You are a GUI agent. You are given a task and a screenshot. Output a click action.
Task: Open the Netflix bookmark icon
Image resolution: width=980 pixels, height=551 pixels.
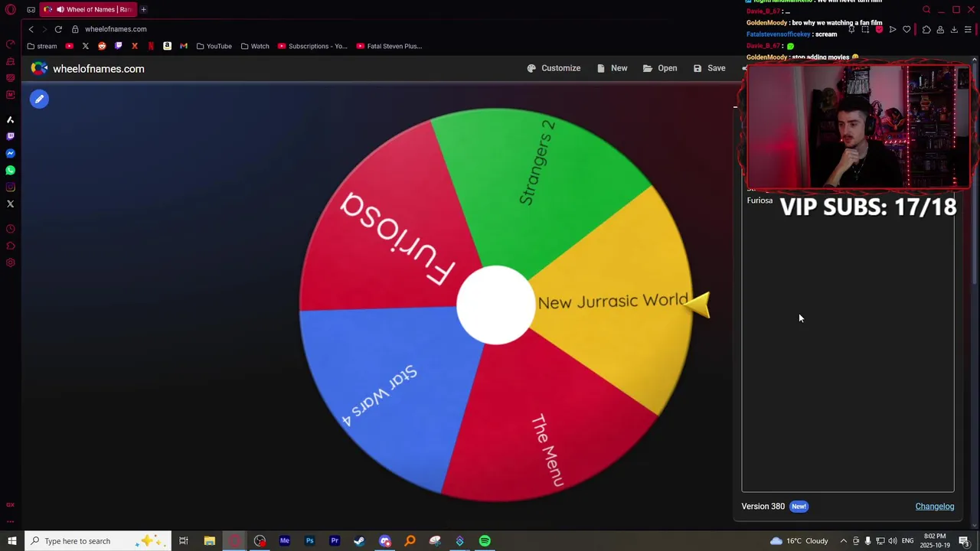(151, 46)
